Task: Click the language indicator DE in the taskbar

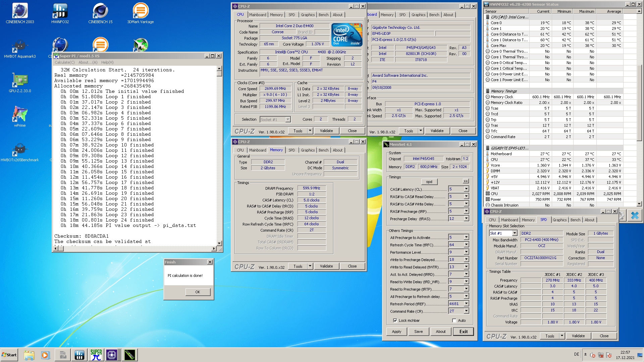Action: (x=577, y=354)
